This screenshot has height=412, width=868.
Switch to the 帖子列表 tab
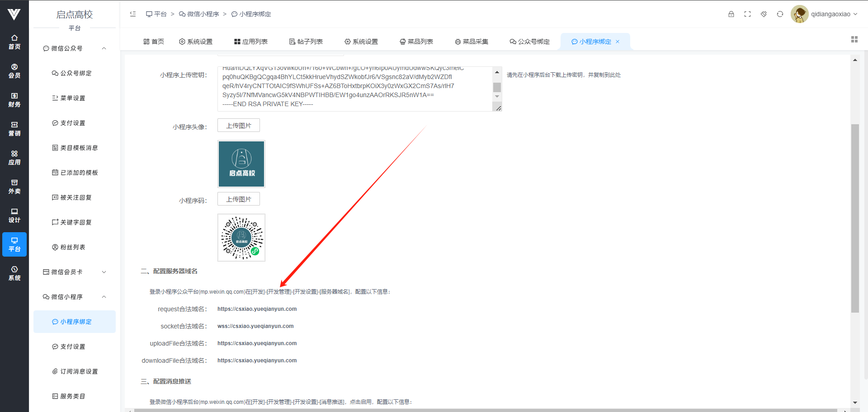[x=306, y=42]
